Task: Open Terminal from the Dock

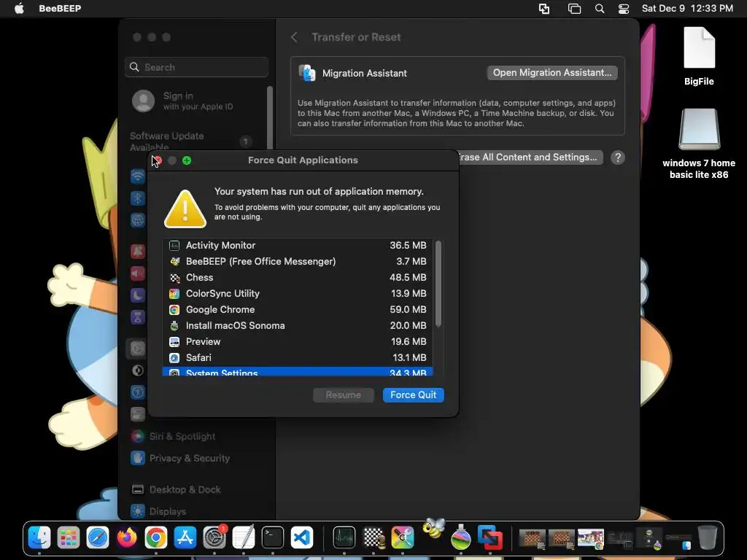Action: [x=273, y=538]
